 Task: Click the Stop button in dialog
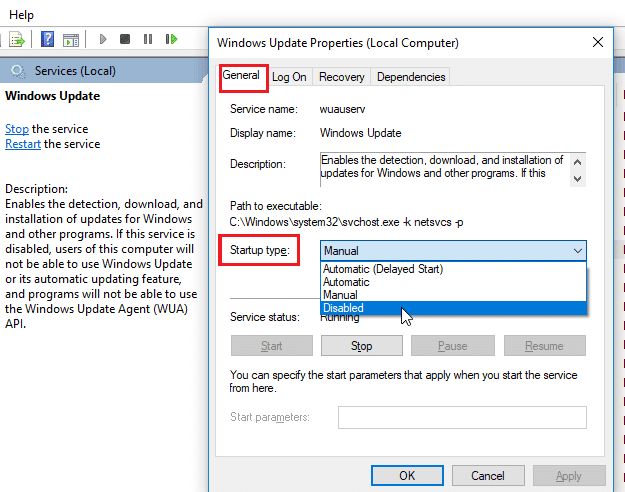[x=362, y=346]
